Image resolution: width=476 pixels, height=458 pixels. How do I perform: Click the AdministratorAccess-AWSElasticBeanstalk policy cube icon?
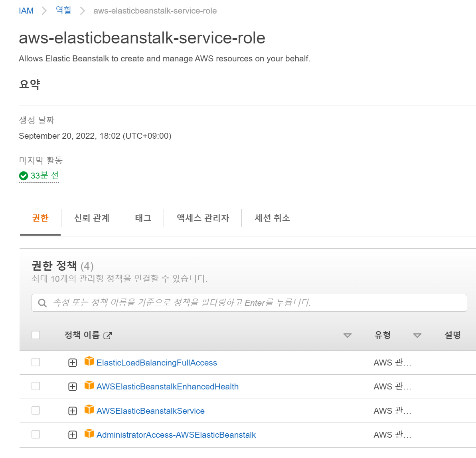click(89, 433)
